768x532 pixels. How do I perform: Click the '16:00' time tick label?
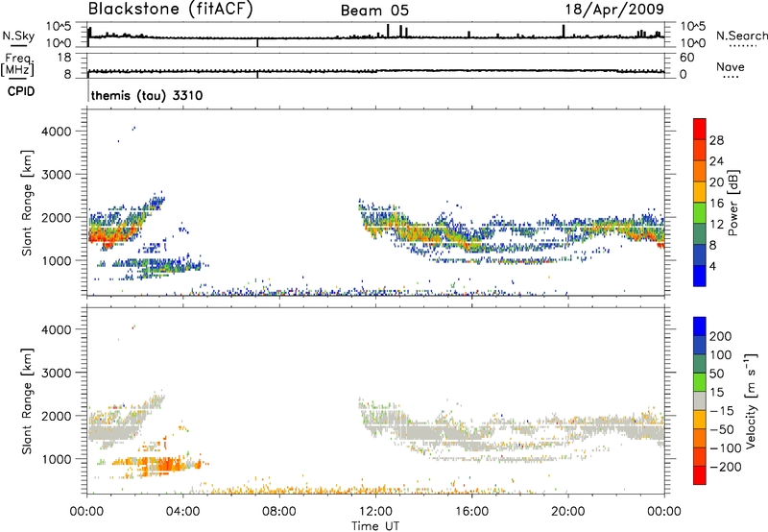(471, 512)
